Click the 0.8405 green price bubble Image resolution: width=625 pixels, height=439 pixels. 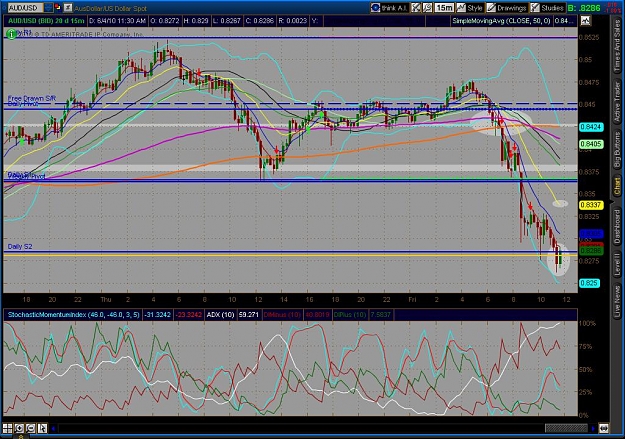(591, 144)
